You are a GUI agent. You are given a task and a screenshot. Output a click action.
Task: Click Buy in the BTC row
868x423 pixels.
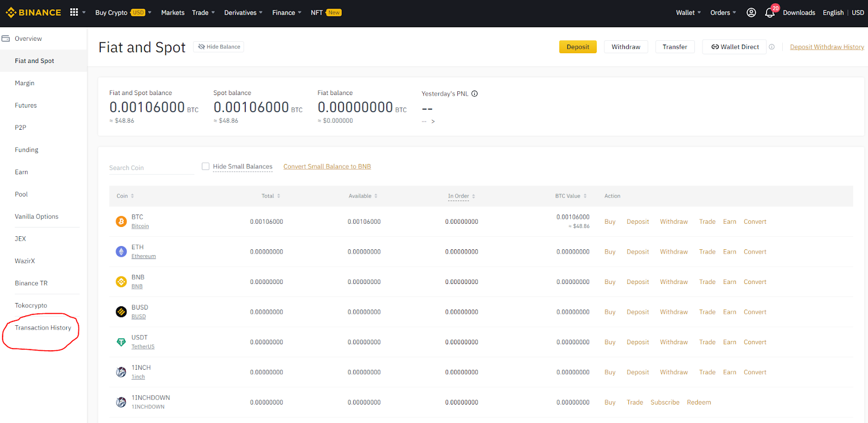click(x=610, y=222)
